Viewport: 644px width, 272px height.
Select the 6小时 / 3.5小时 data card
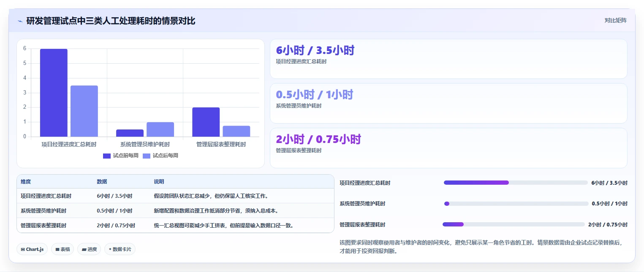448,59
